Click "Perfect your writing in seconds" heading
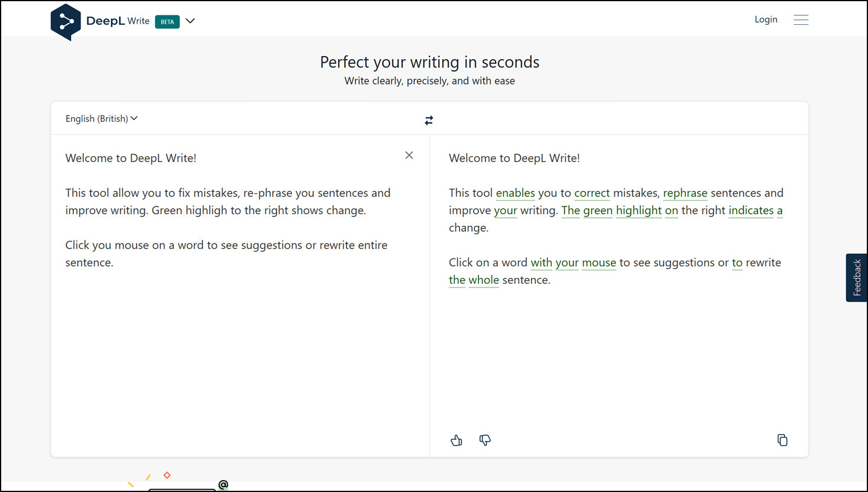Image resolution: width=868 pixels, height=492 pixels. [x=430, y=62]
